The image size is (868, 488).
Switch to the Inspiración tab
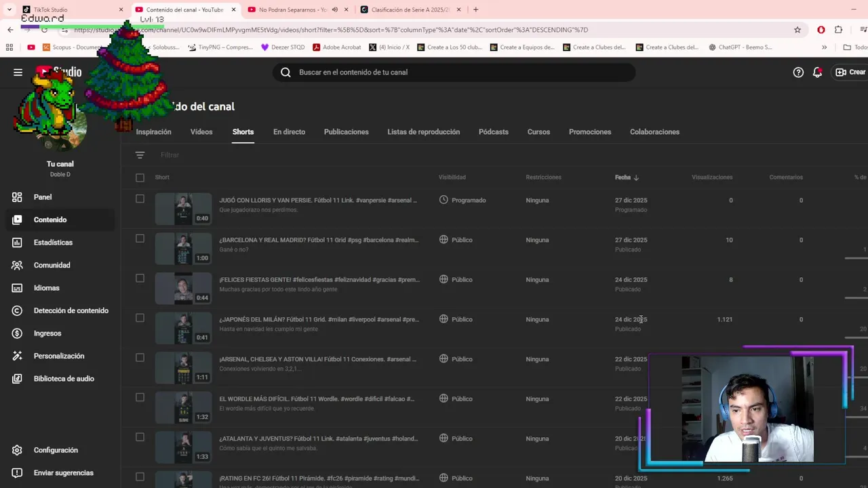click(x=153, y=132)
